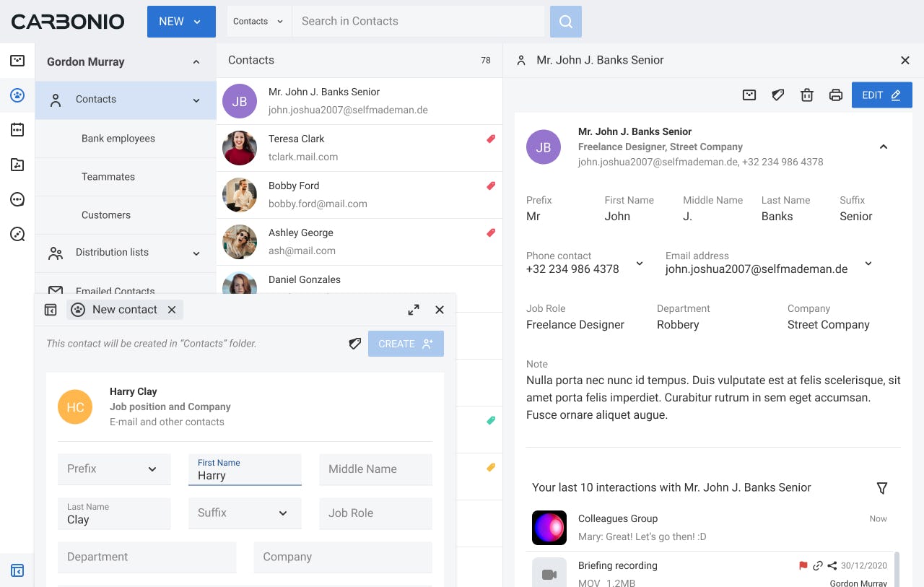Click the tag icon in New contact board

[354, 344]
